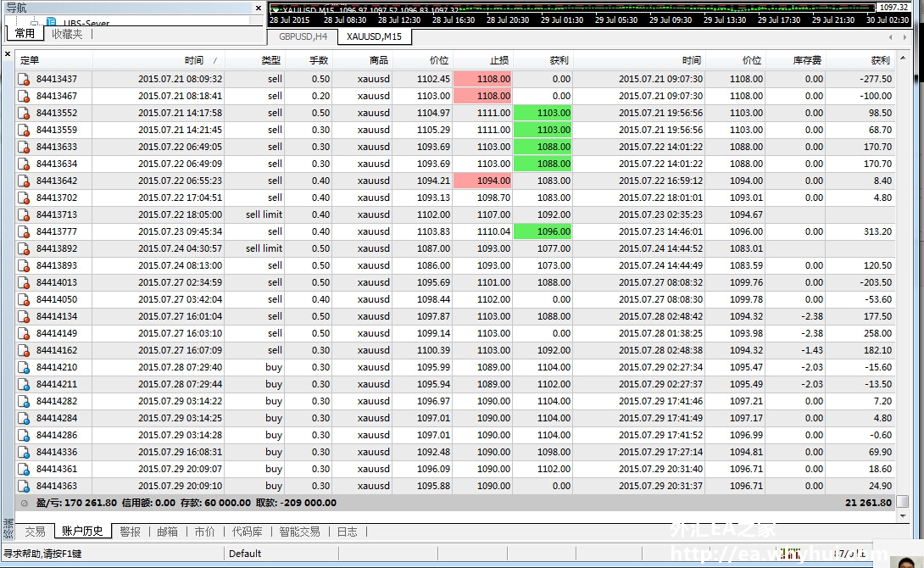Viewport: 924px width, 568px height.
Task: Click buy order icon for ticket 84414336
Action: tap(24, 453)
